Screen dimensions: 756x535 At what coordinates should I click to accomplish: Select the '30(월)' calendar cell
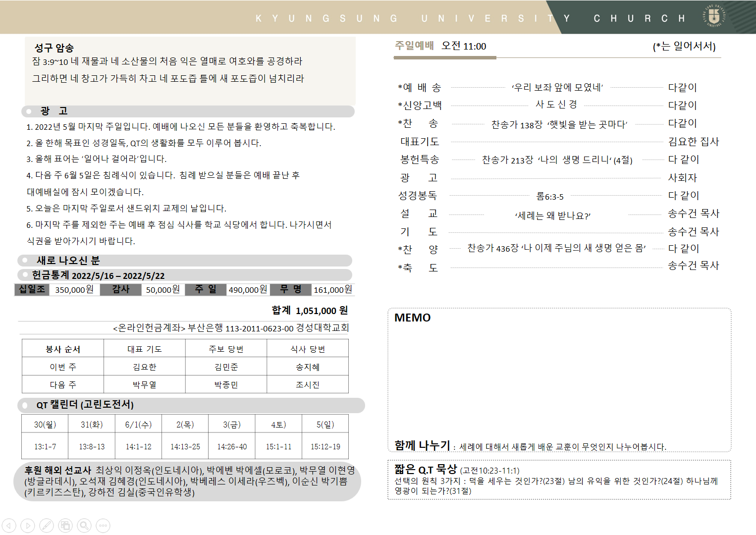[x=45, y=425]
